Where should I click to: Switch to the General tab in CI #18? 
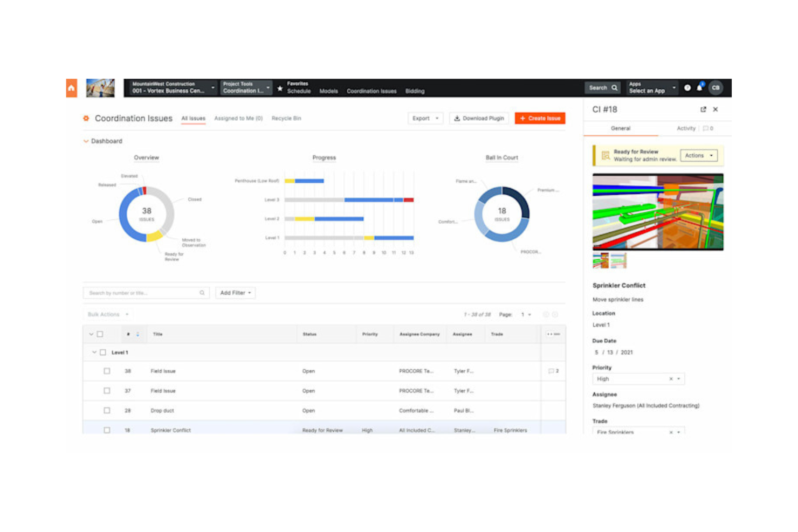[x=621, y=128]
